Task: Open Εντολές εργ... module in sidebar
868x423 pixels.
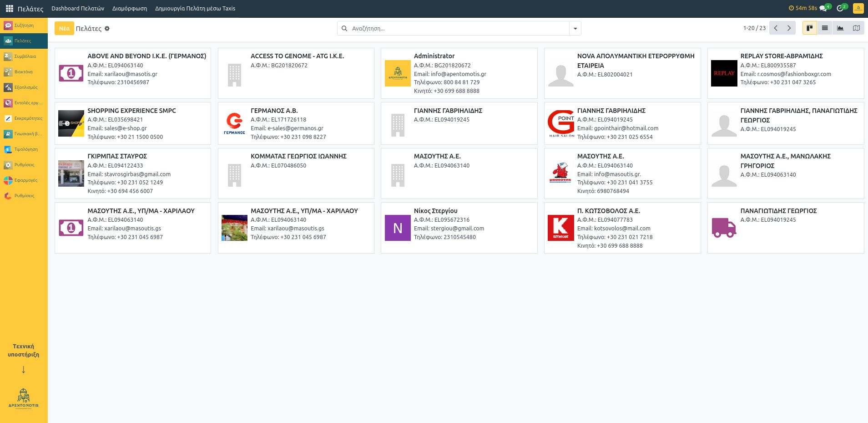Action: pos(24,103)
